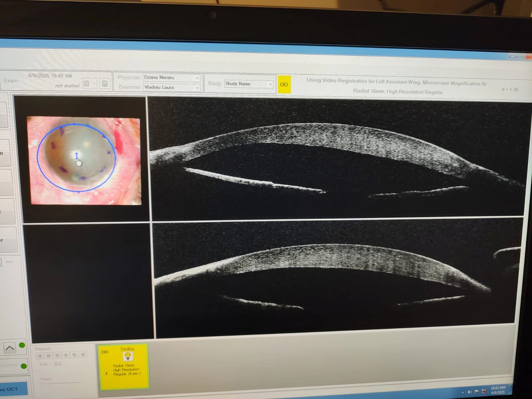Open the Study Name dropdown
The image size is (532, 399).
tap(270, 84)
